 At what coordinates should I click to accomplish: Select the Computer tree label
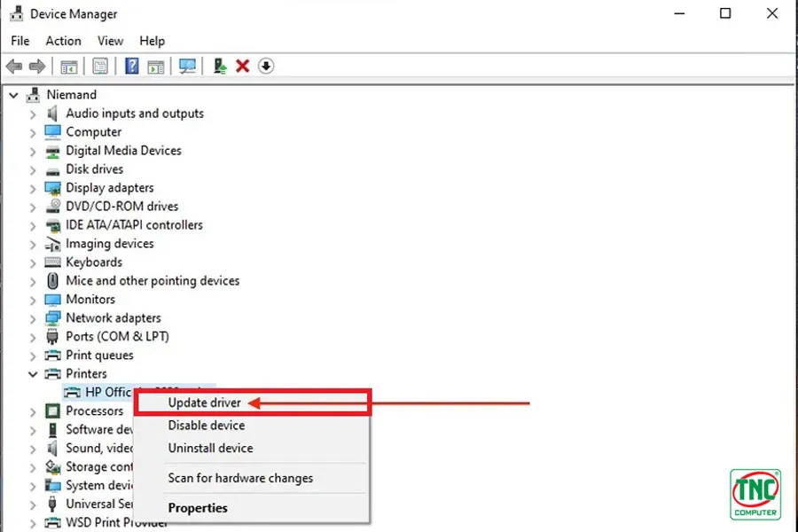point(94,132)
